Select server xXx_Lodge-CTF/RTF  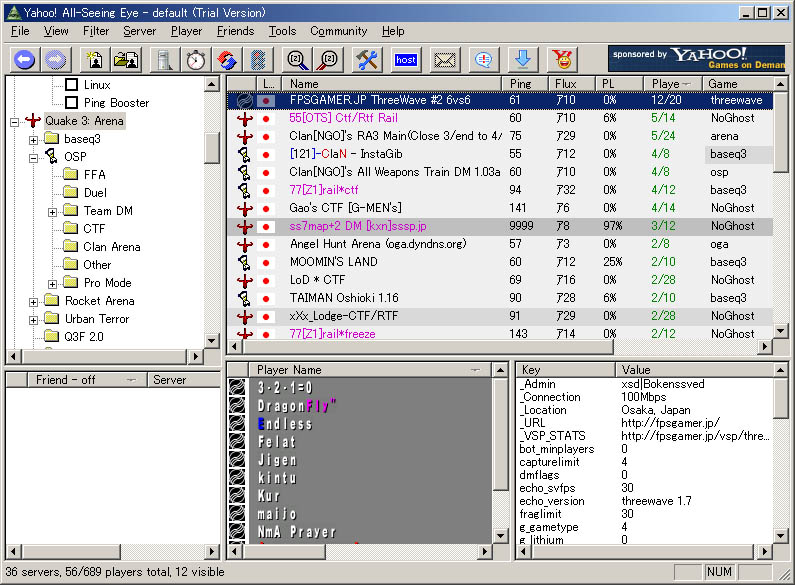(500, 316)
